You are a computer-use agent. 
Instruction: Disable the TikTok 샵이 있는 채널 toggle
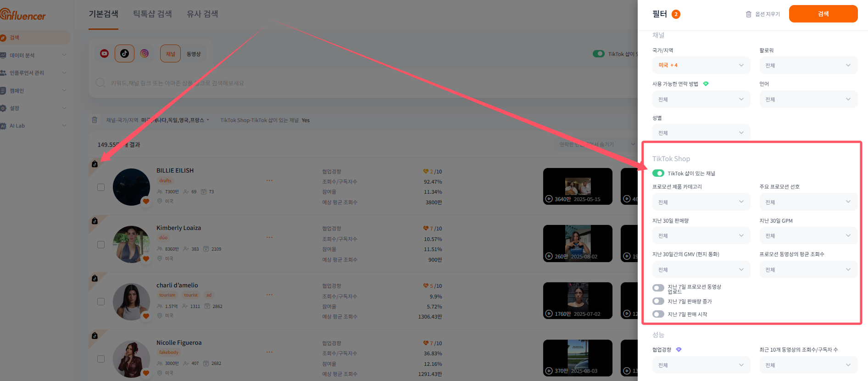[658, 174]
